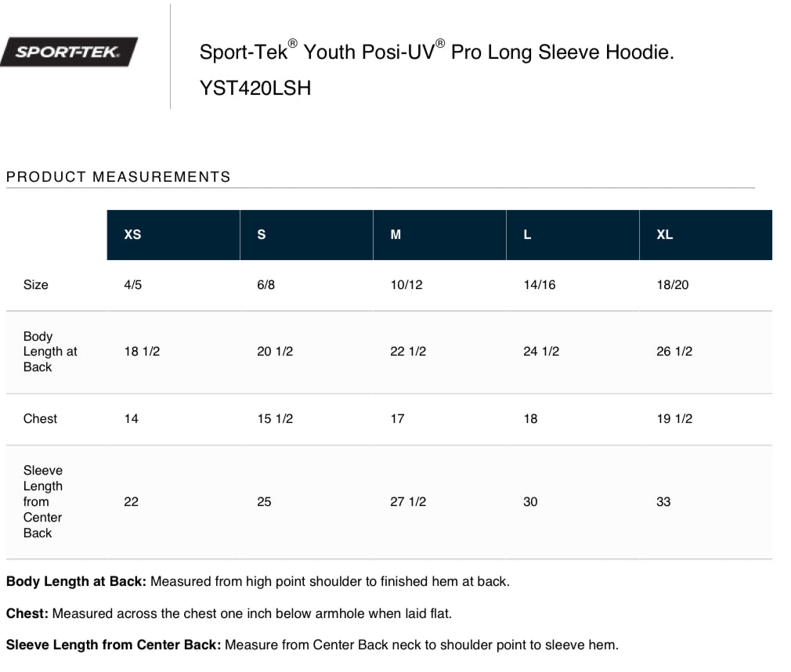Screen dimensions: 791x672
Task: Click the 18/20 size value under XL
Action: click(673, 284)
